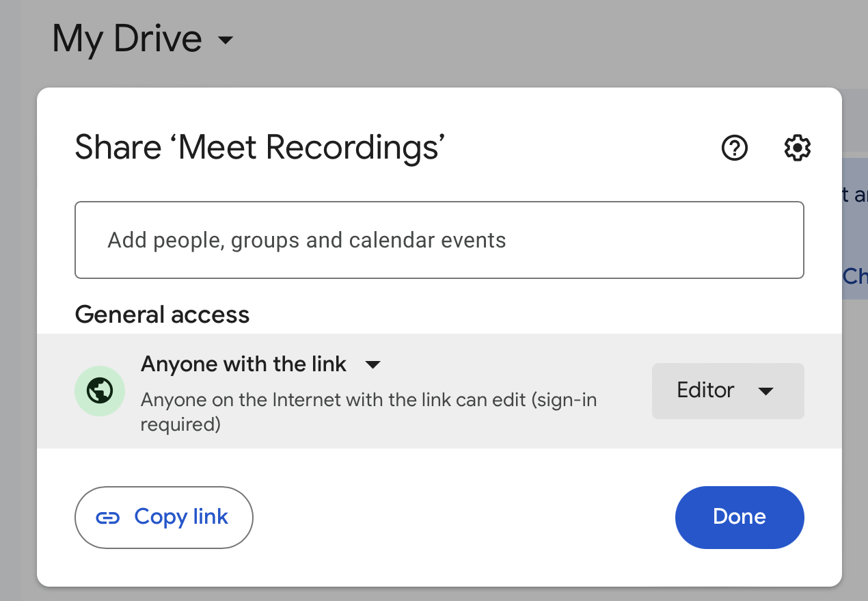Click the 'Anyone with the link' row
Image resolution: width=868 pixels, height=601 pixels.
click(x=243, y=364)
